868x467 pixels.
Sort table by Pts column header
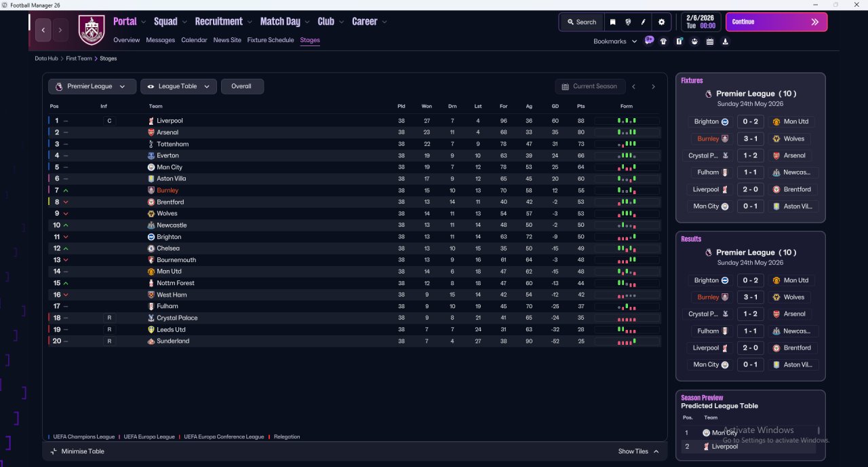[x=581, y=106]
